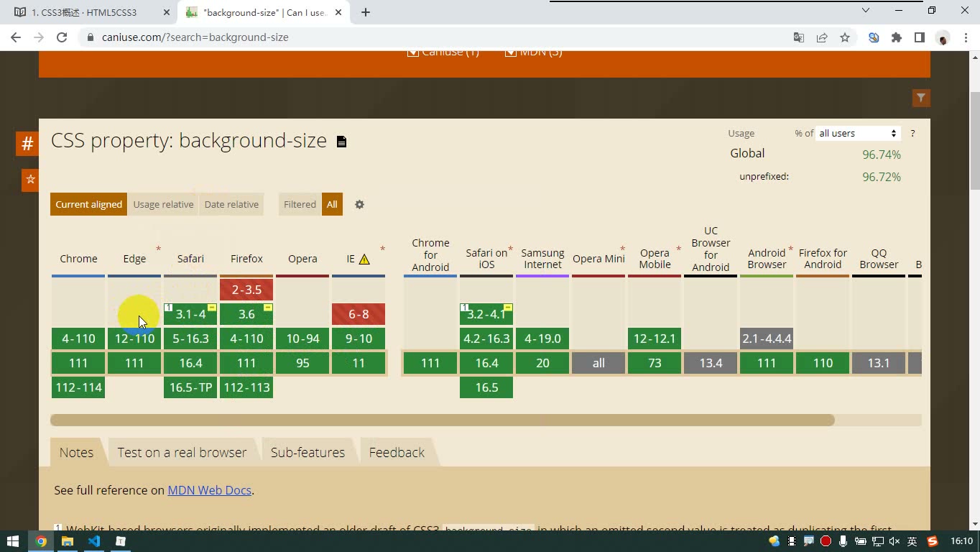This screenshot has height=552, width=980.
Task: Click the usage help question mark
Action: pos(912,134)
